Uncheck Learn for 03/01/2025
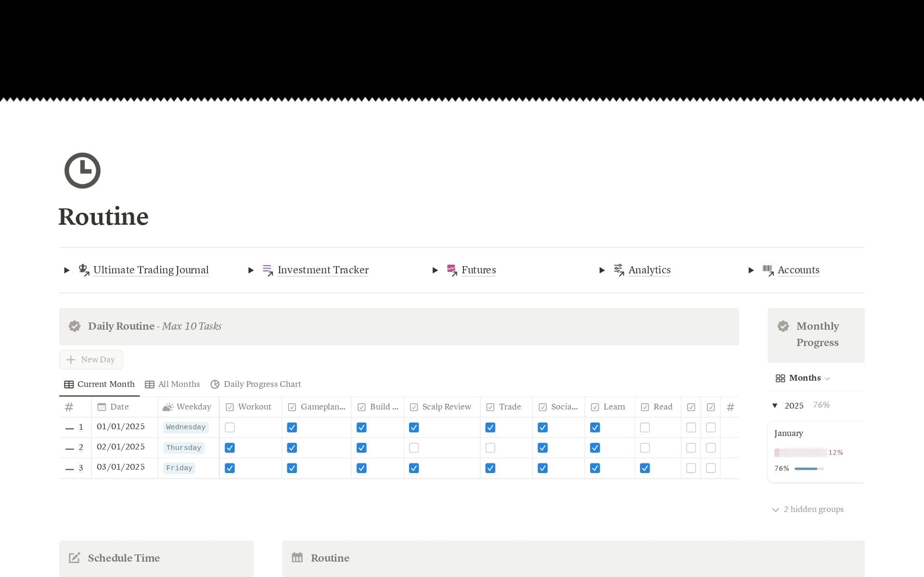Image resolution: width=924 pixels, height=577 pixels. tap(595, 468)
